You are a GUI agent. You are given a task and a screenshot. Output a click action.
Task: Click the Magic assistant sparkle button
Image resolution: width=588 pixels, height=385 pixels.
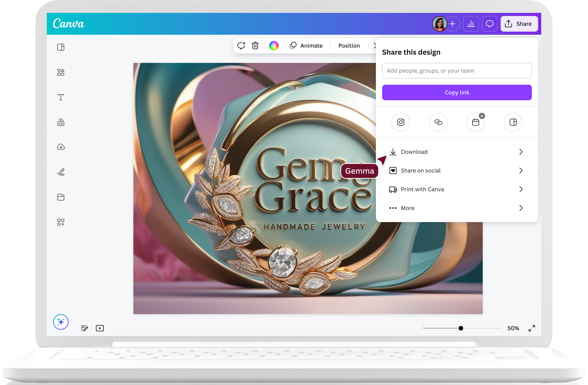tap(61, 322)
